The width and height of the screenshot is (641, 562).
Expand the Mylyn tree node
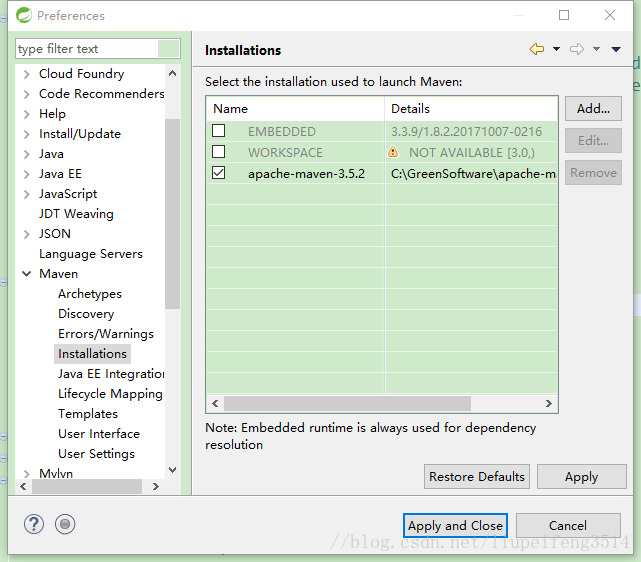[x=27, y=473]
